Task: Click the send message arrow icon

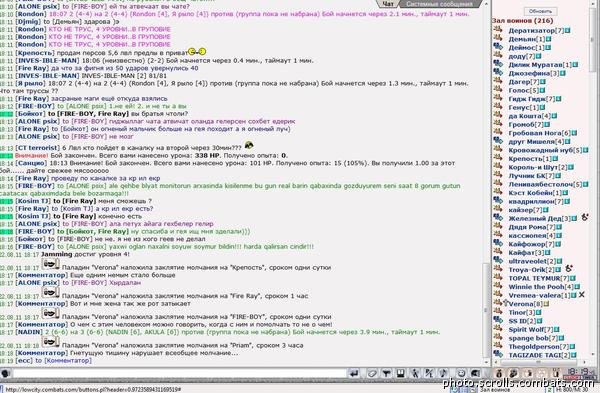Action: click(354, 373)
